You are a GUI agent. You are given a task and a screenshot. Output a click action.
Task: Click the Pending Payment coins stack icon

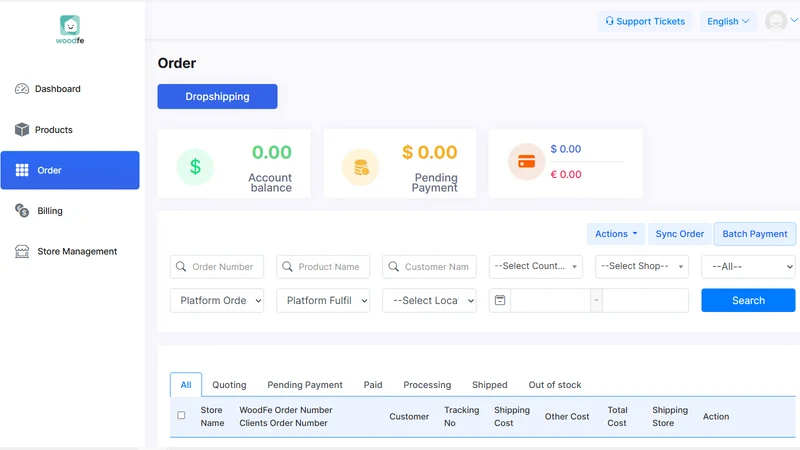coord(361,167)
